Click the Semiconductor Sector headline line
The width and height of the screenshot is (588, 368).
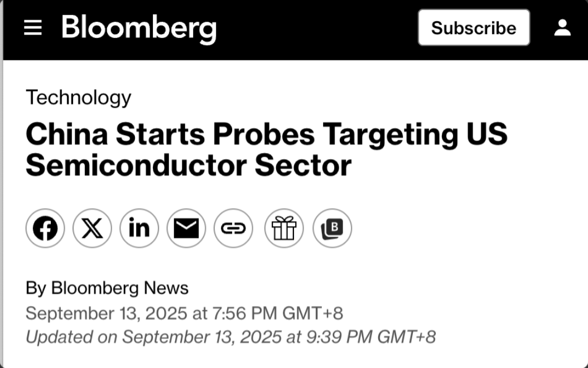[x=189, y=165]
